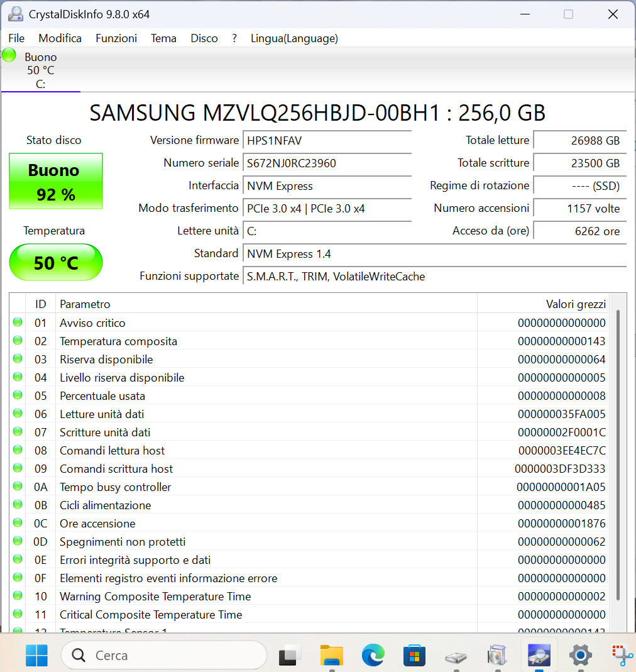Click the 50 °C temperature button
The width and height of the screenshot is (636, 672).
(56, 262)
